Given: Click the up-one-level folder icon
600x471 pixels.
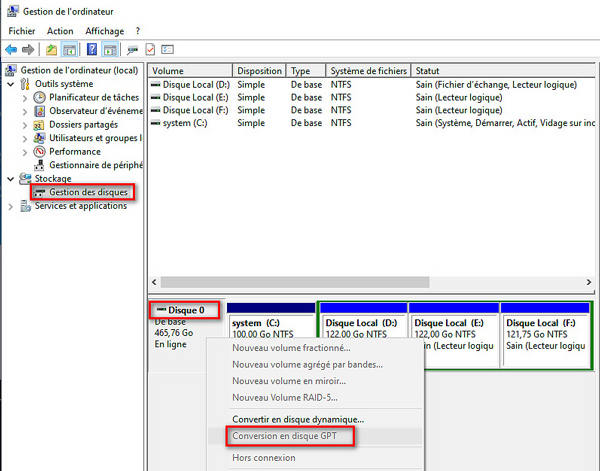Looking at the screenshot, I should (x=51, y=49).
